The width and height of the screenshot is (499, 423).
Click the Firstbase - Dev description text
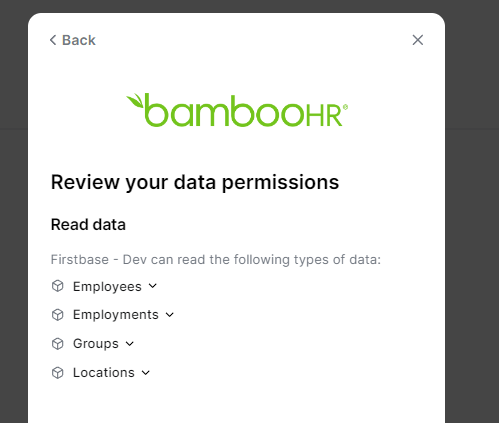tap(216, 260)
